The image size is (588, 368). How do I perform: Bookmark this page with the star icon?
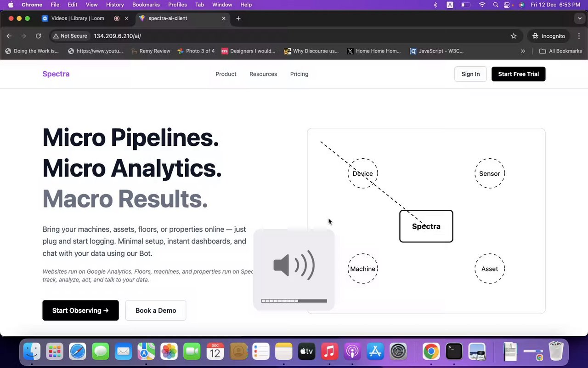point(514,36)
